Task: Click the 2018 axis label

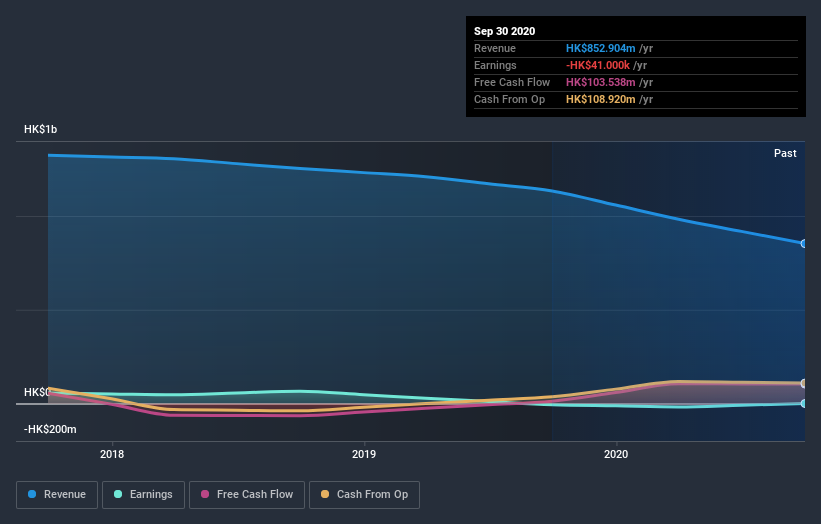Action: 112,454
